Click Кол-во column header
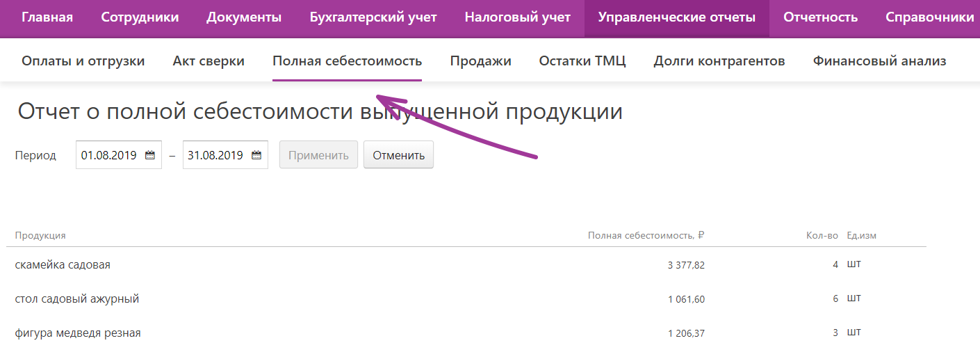 pos(822,236)
